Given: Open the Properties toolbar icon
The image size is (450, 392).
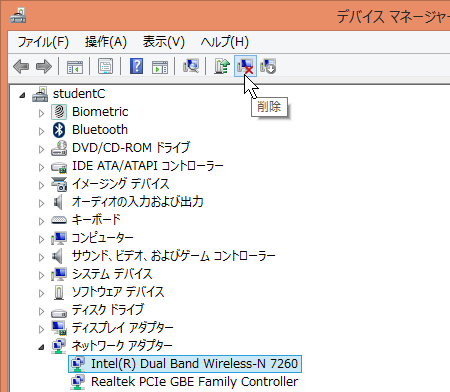Looking at the screenshot, I should click(106, 66).
